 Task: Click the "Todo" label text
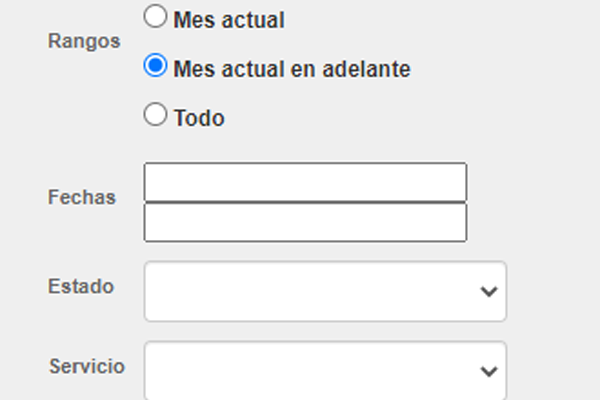199,118
